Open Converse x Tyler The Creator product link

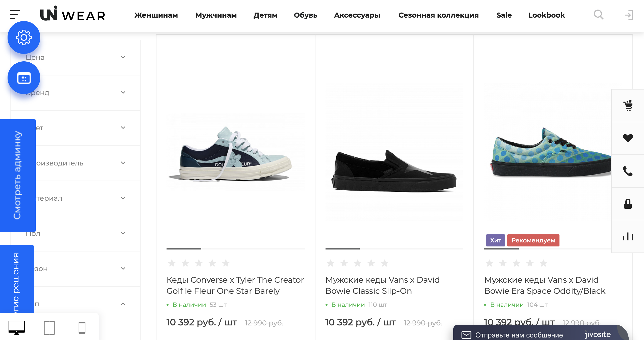tap(235, 285)
